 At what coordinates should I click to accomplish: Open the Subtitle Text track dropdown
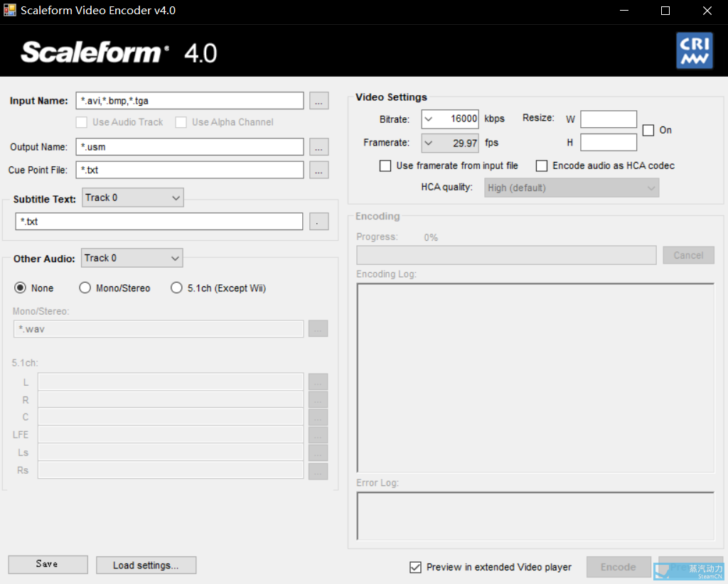(133, 198)
